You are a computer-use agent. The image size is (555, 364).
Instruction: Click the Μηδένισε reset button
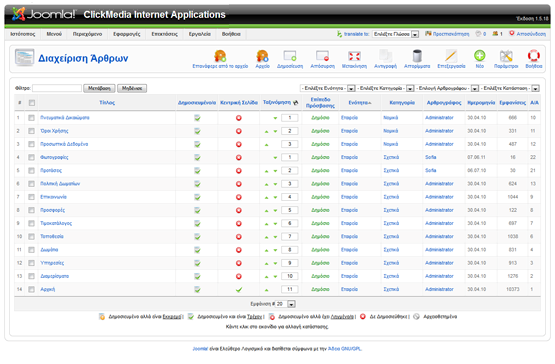pos(132,88)
